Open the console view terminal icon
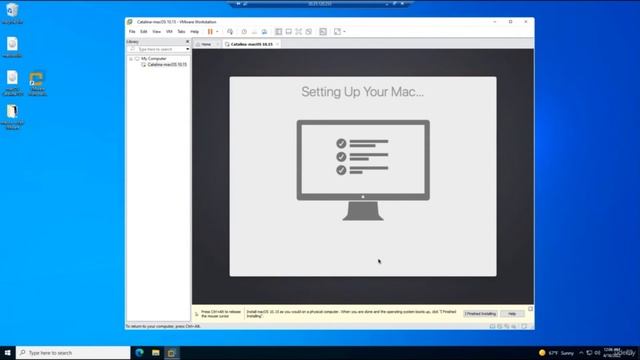This screenshot has width=640, height=360. 323,31
